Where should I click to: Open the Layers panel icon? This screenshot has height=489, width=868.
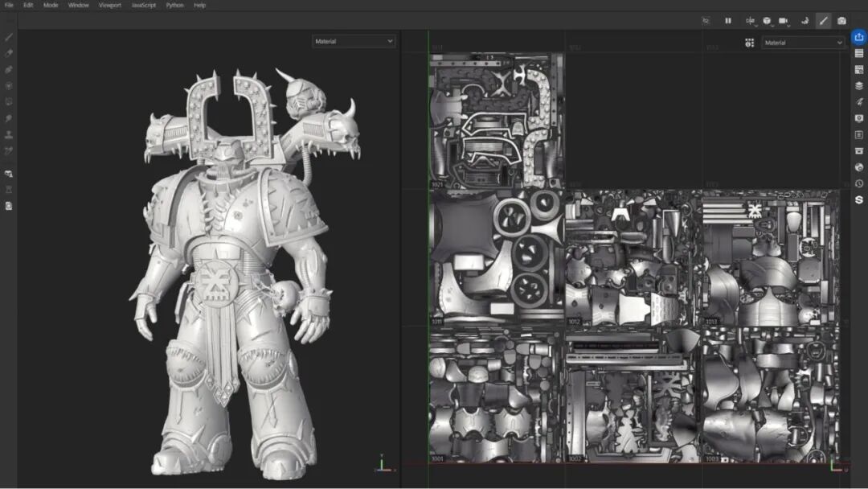pyautogui.click(x=858, y=86)
